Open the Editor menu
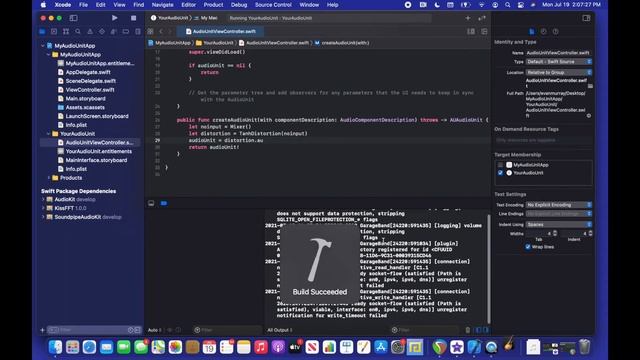640x360 pixels. tap(188, 5)
